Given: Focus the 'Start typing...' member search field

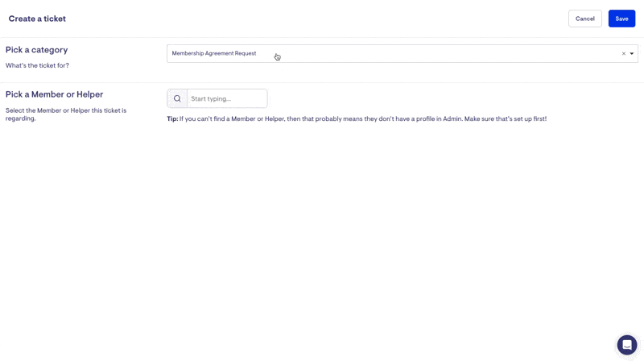Looking at the screenshot, I should click(x=227, y=98).
